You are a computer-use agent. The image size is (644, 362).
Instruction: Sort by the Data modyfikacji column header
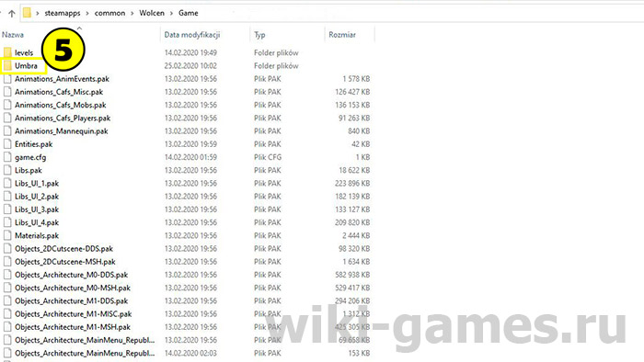point(192,35)
